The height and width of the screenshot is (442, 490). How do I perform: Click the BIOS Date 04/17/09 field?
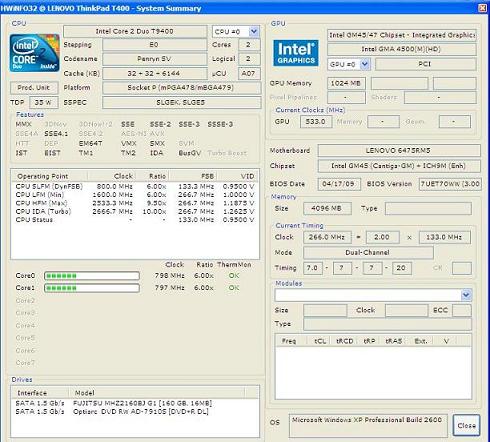pyautogui.click(x=339, y=184)
